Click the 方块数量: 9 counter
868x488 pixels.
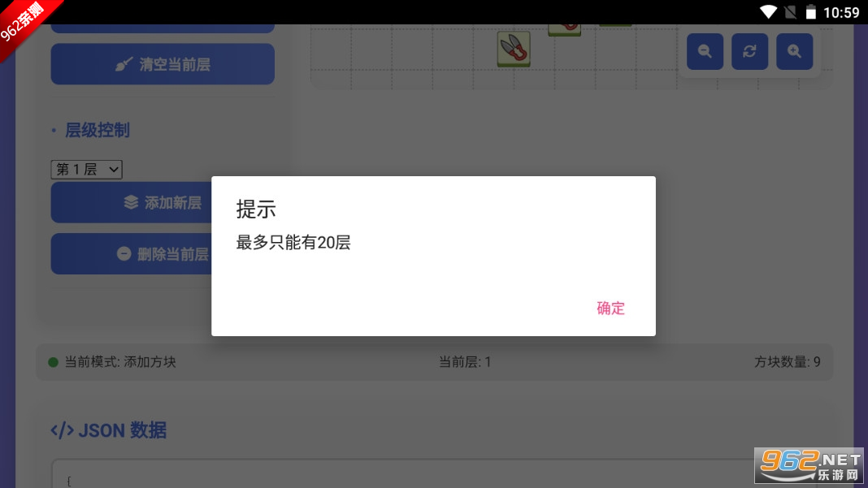[x=788, y=362]
